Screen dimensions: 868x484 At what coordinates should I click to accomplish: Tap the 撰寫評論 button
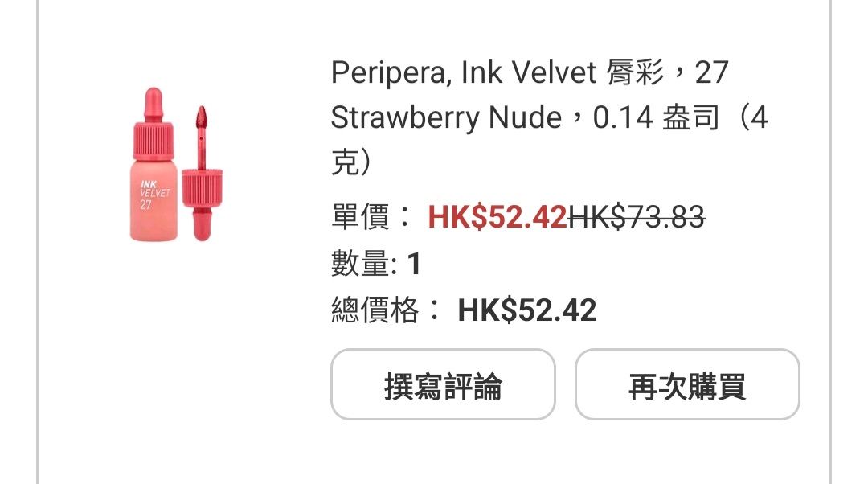click(443, 384)
